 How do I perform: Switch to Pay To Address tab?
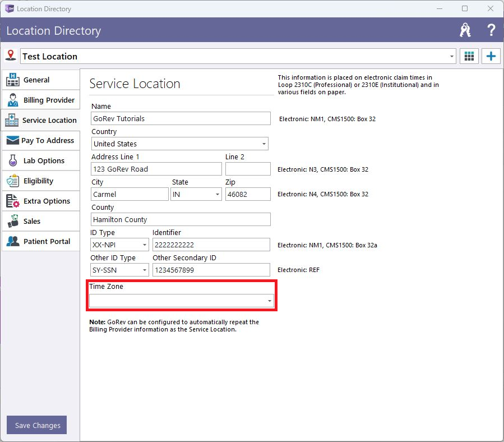click(x=40, y=141)
